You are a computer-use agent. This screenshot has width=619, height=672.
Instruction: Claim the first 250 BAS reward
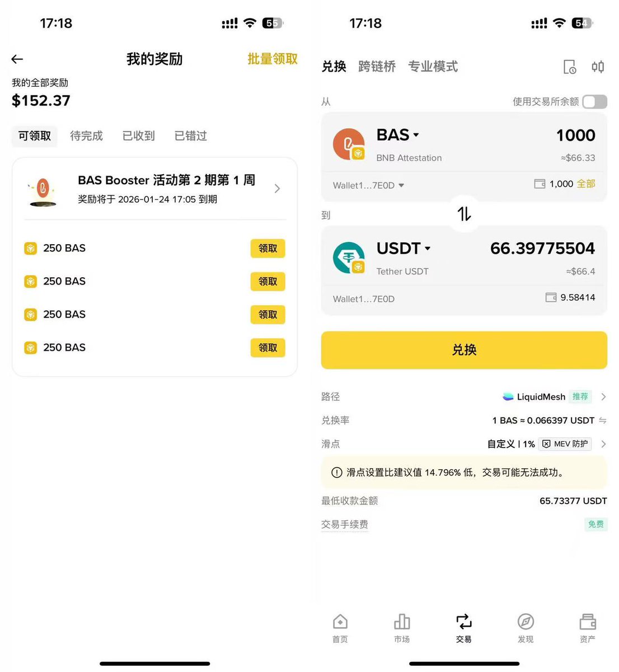(x=268, y=248)
